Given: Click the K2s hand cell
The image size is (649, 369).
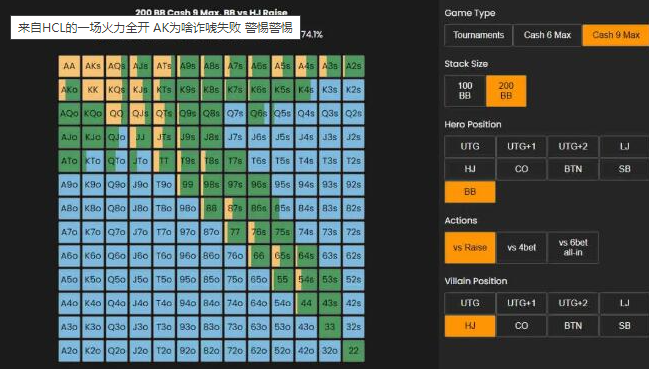Looking at the screenshot, I should point(353,90).
